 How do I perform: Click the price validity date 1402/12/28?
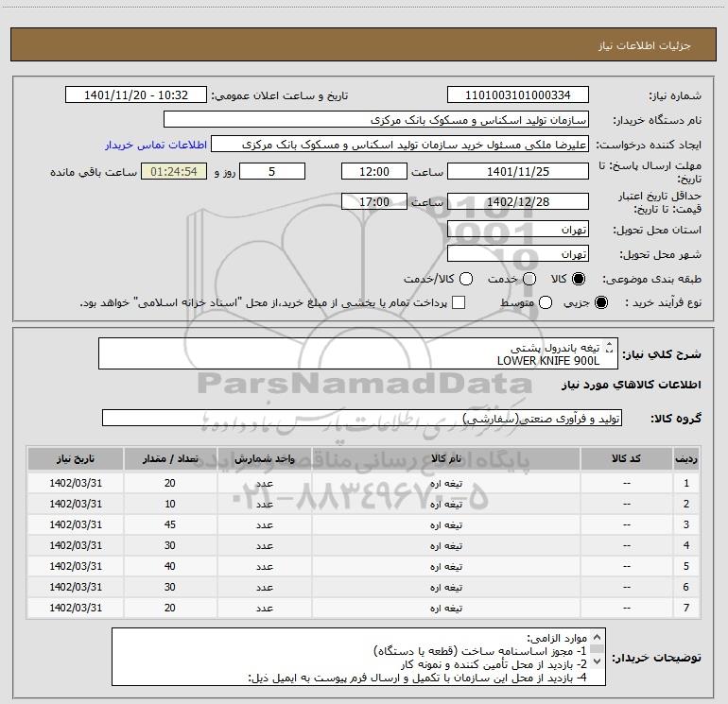(518, 201)
